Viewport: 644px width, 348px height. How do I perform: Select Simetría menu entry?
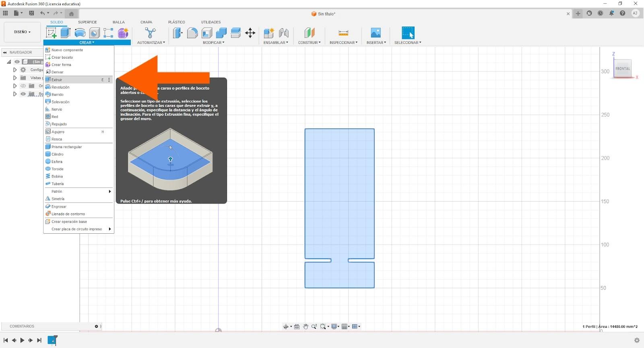point(78,199)
